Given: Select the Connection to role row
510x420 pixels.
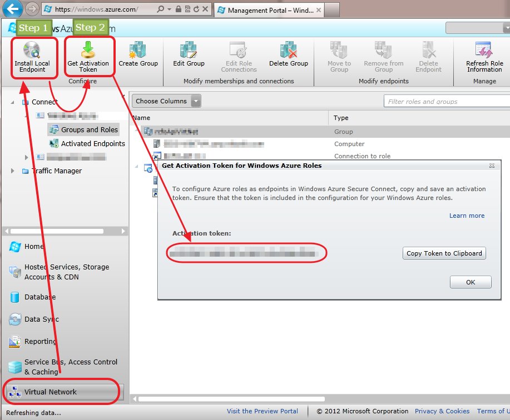Looking at the screenshot, I should pyautogui.click(x=320, y=156).
